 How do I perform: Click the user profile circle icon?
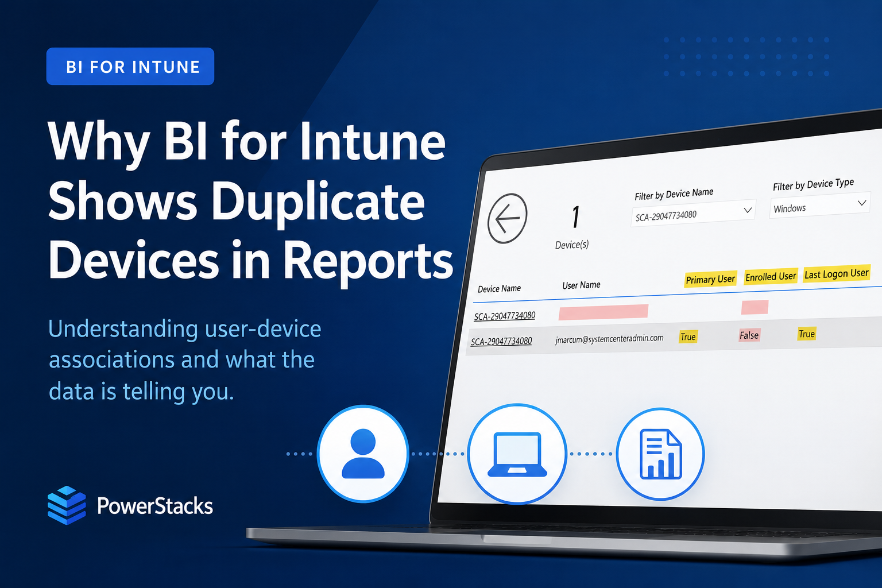pyautogui.click(x=363, y=454)
